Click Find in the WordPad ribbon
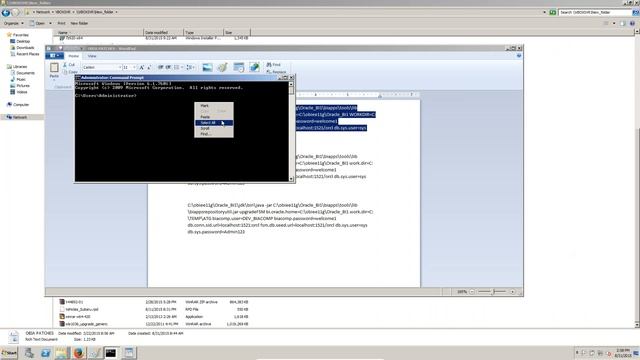The width and height of the screenshot is (640, 360). (273, 64)
